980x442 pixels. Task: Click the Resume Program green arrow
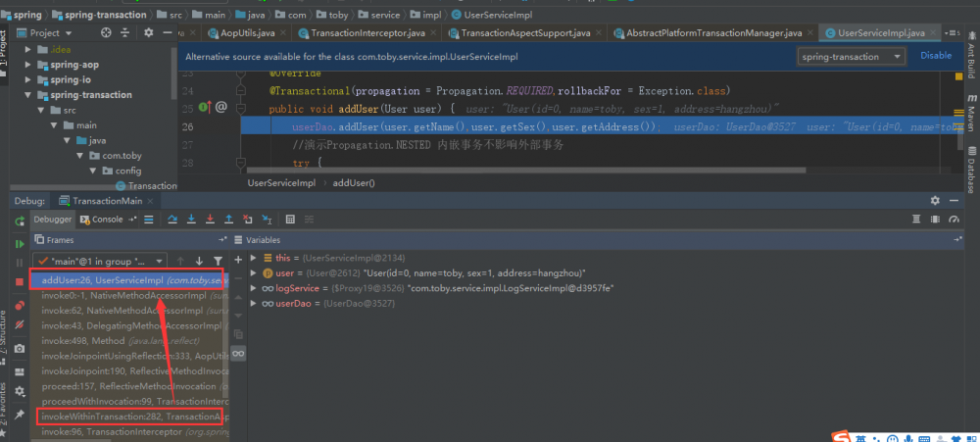(19, 243)
